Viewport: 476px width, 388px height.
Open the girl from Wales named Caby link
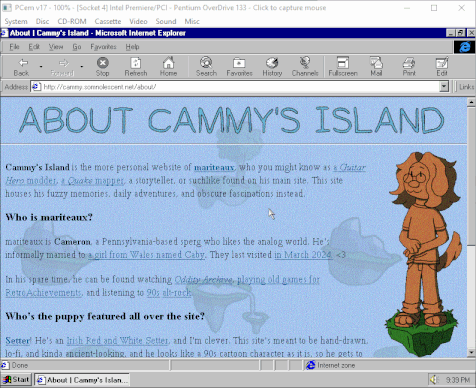[146, 255]
